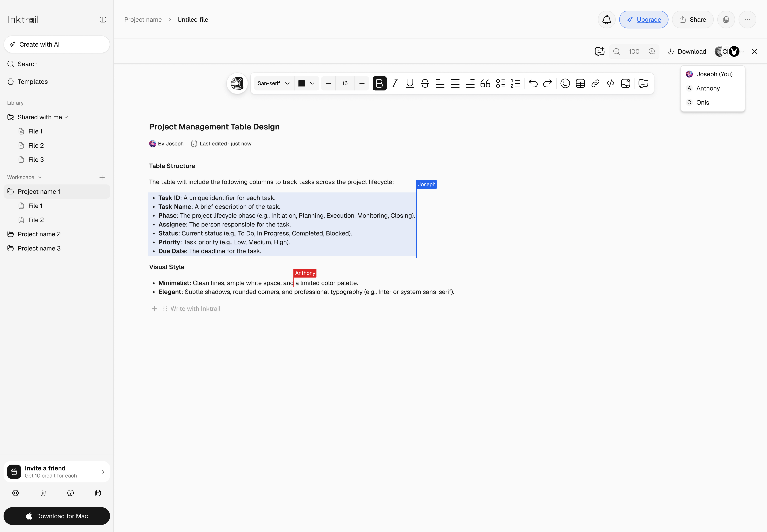Open the emoji picker icon
Screen dimensions: 767x532
pos(565,83)
